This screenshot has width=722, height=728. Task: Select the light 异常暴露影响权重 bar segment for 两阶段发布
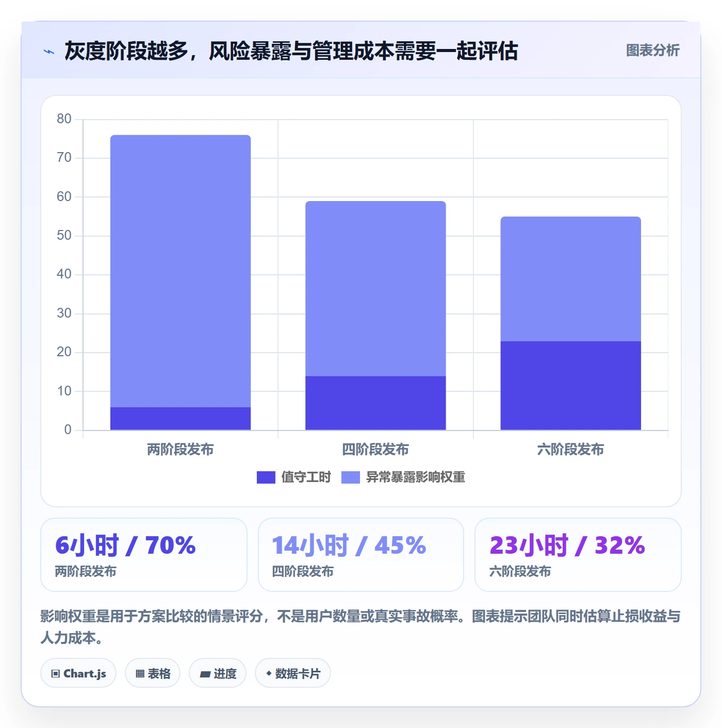point(180,271)
